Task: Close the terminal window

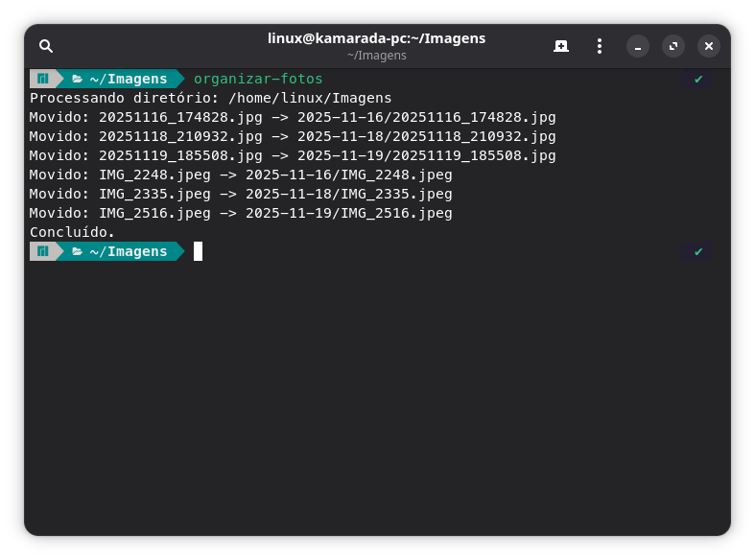Action: [x=709, y=46]
